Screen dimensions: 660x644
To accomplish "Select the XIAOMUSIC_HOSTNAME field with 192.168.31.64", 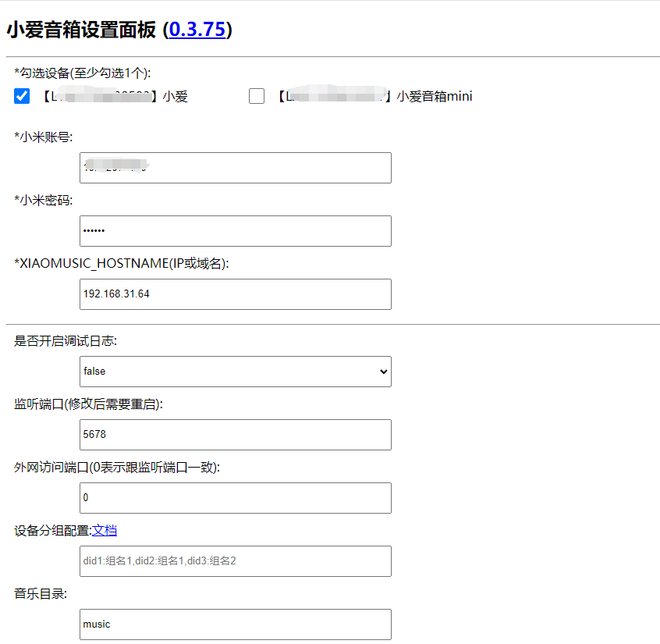I will click(235, 294).
